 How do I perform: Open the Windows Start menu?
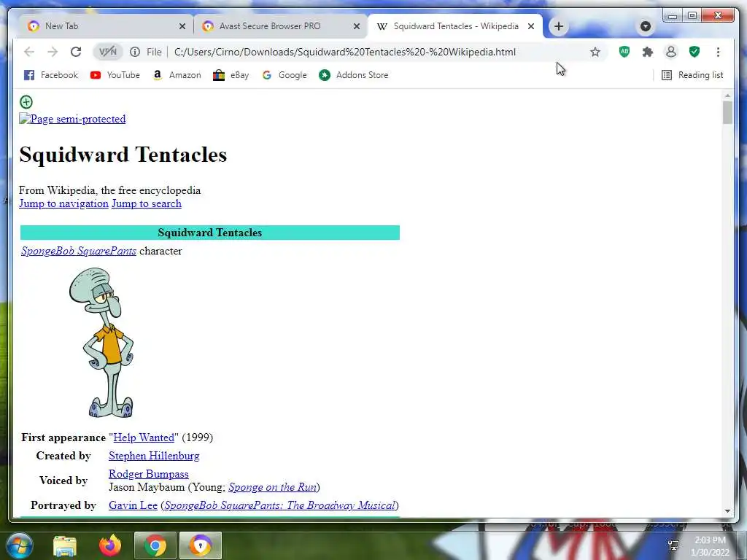[18, 545]
